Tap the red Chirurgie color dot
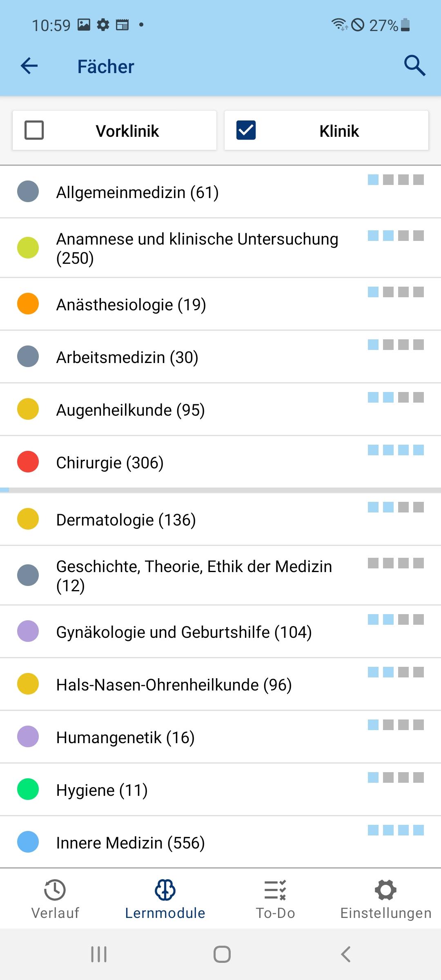Image resolution: width=441 pixels, height=980 pixels. coord(28,462)
